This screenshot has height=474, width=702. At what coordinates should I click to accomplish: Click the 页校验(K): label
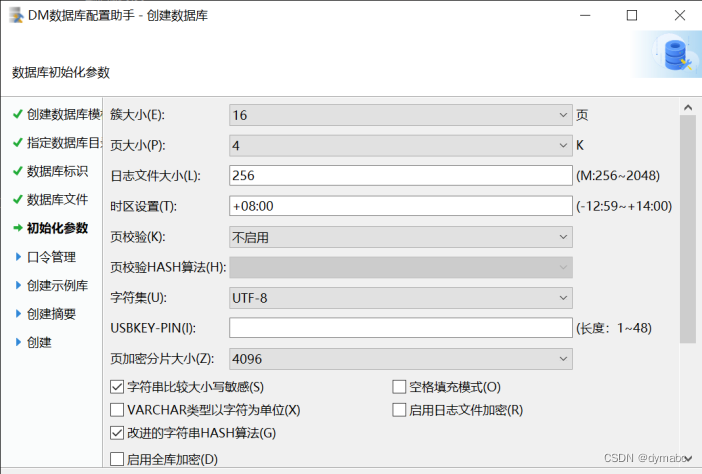pos(138,237)
